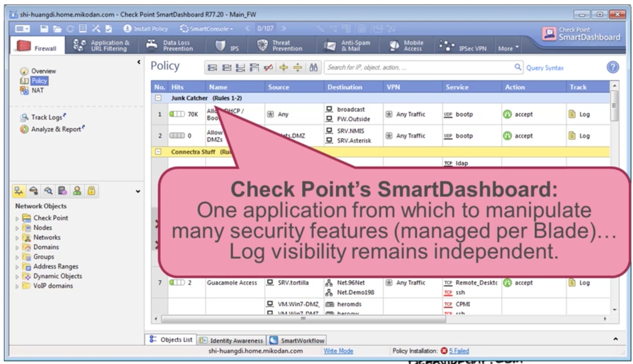Screen dimensions: 633x364
Task: Click the binoculars find icon in policy toolbar
Action: click(x=313, y=68)
